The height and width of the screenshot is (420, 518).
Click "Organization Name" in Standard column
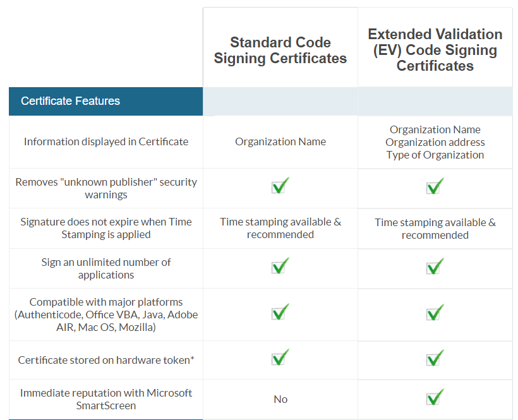click(x=280, y=141)
